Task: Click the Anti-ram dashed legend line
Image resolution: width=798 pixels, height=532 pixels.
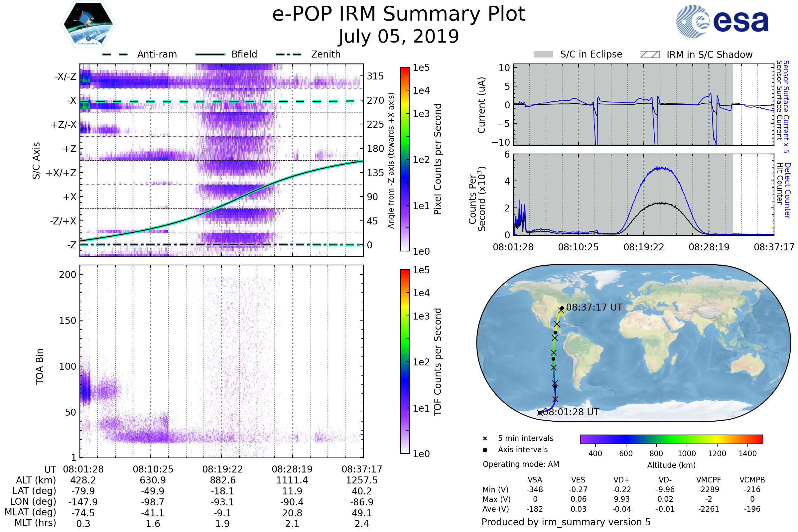Action: (x=115, y=54)
